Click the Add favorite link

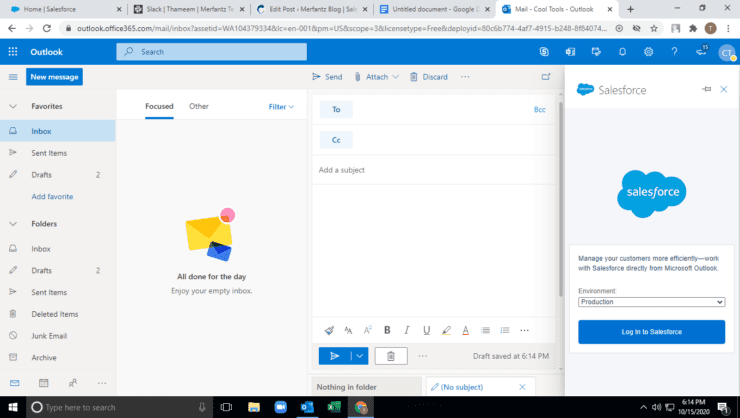[52, 197]
